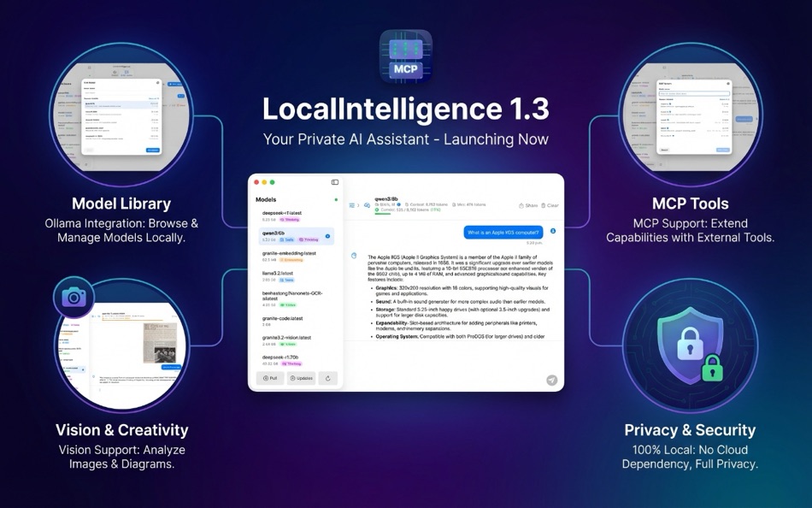Click the user icon next to the question bubble

(x=554, y=231)
